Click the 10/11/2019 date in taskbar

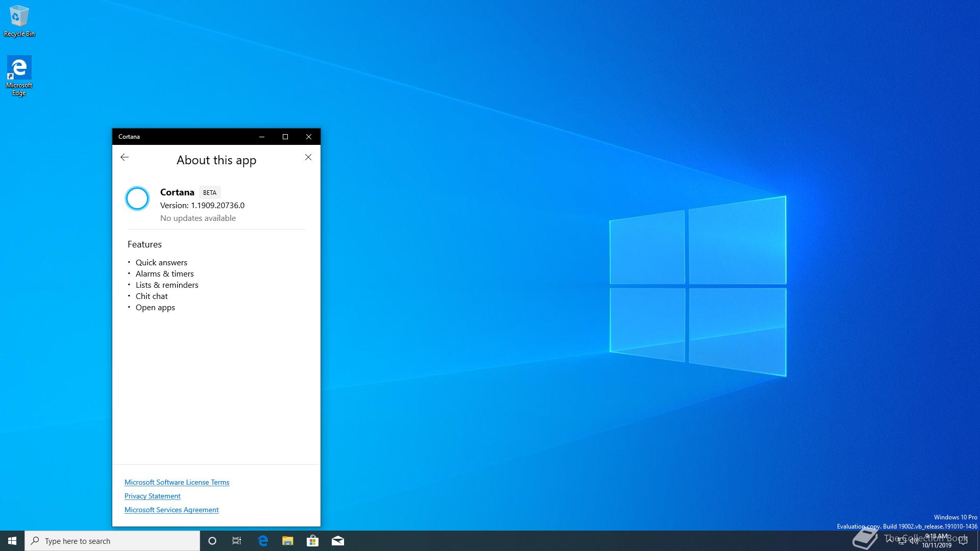936,545
